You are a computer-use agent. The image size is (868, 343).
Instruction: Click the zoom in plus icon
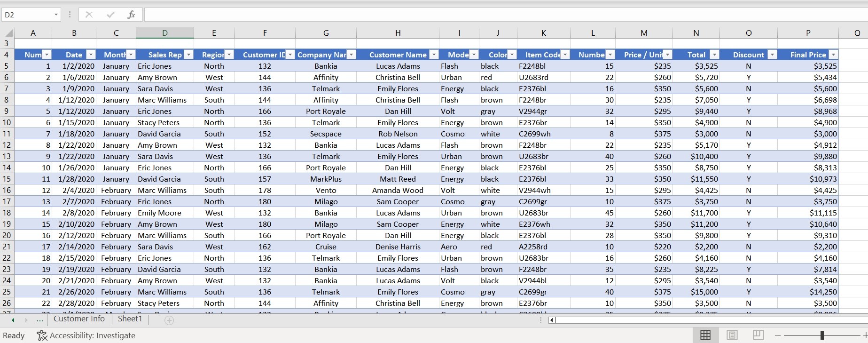865,335
